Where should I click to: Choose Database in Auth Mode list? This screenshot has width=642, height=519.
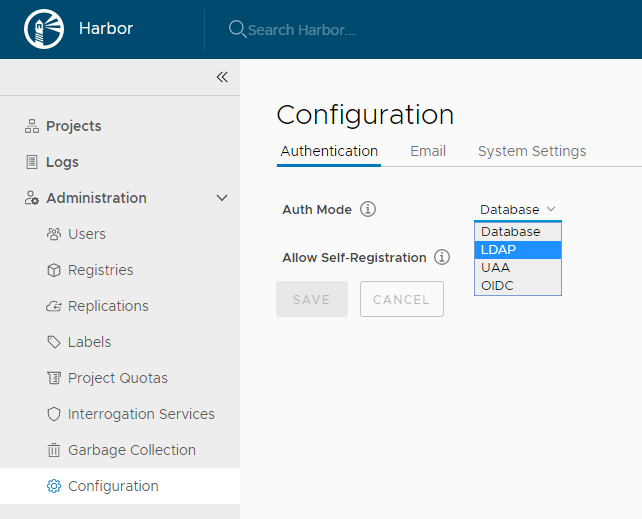pyautogui.click(x=518, y=232)
